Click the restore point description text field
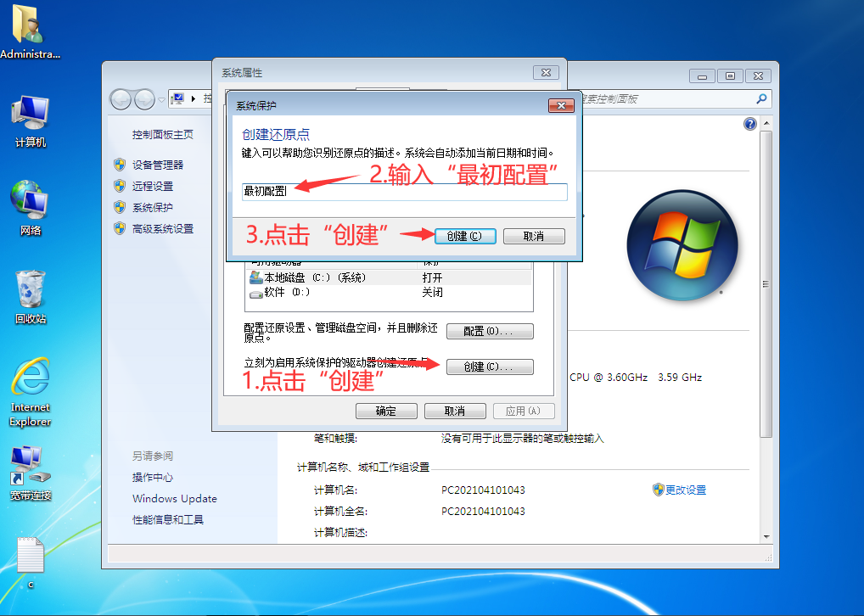This screenshot has width=864, height=616. 405,192
